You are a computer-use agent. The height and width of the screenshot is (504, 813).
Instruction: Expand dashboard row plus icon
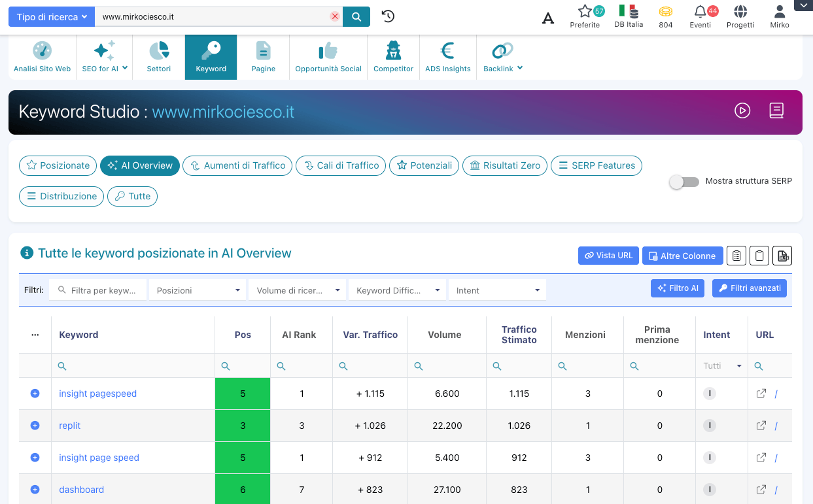click(35, 490)
